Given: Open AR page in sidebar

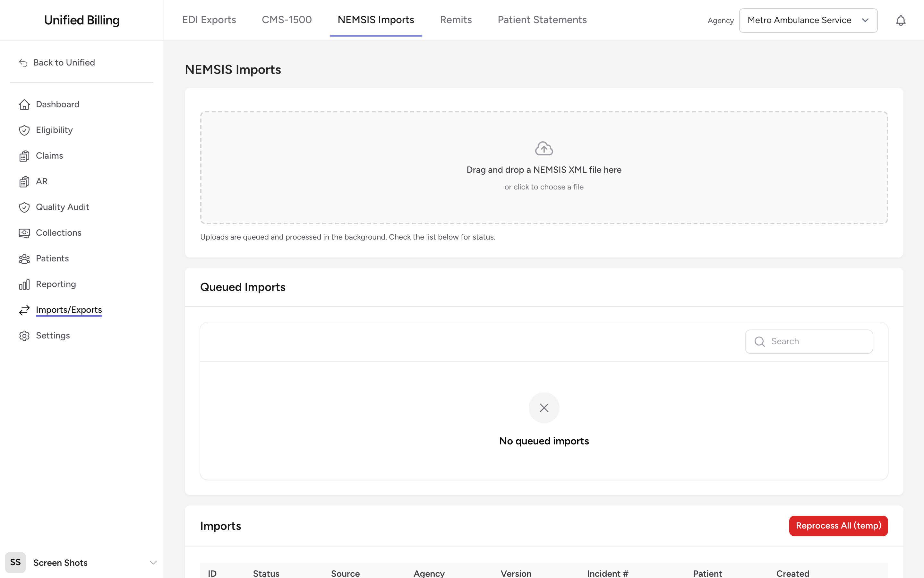Looking at the screenshot, I should (x=42, y=181).
